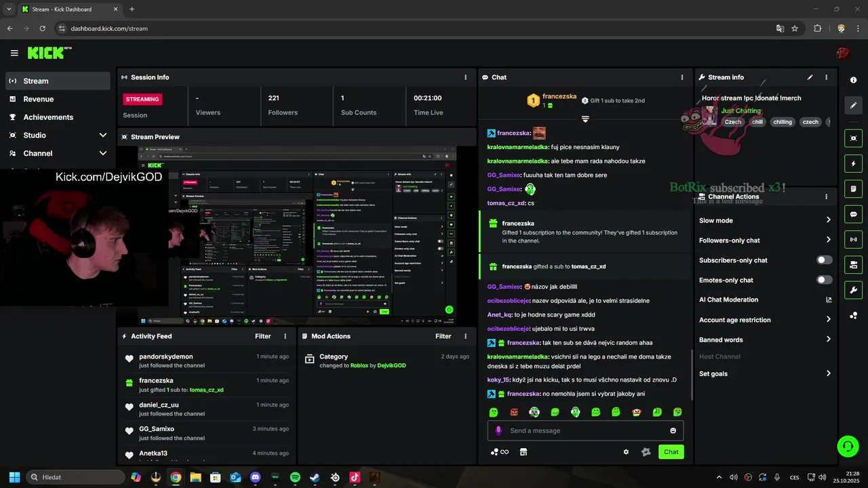Click Just Chatting category link

[741, 110]
